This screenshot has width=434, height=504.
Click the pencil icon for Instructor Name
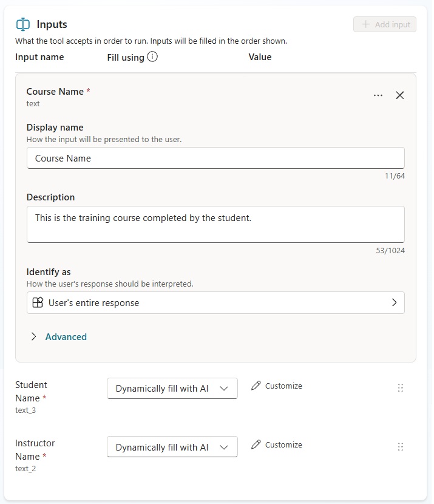(x=256, y=444)
